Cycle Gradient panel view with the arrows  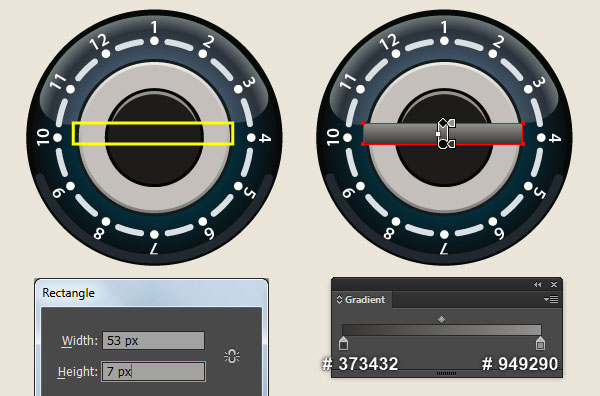[339, 300]
